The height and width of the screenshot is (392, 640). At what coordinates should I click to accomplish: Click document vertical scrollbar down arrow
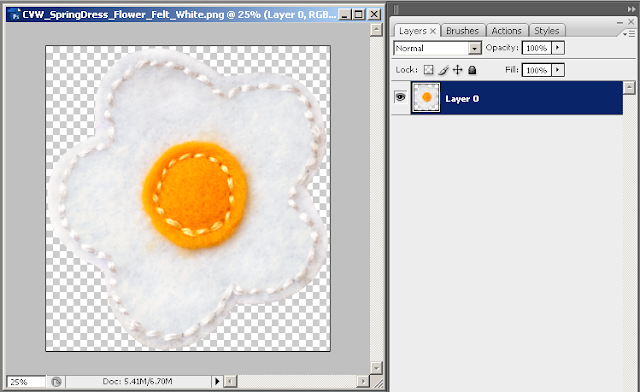[376, 368]
